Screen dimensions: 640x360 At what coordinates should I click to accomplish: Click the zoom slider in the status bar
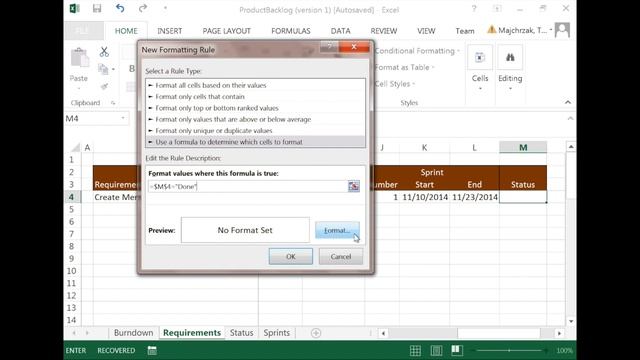coord(509,350)
